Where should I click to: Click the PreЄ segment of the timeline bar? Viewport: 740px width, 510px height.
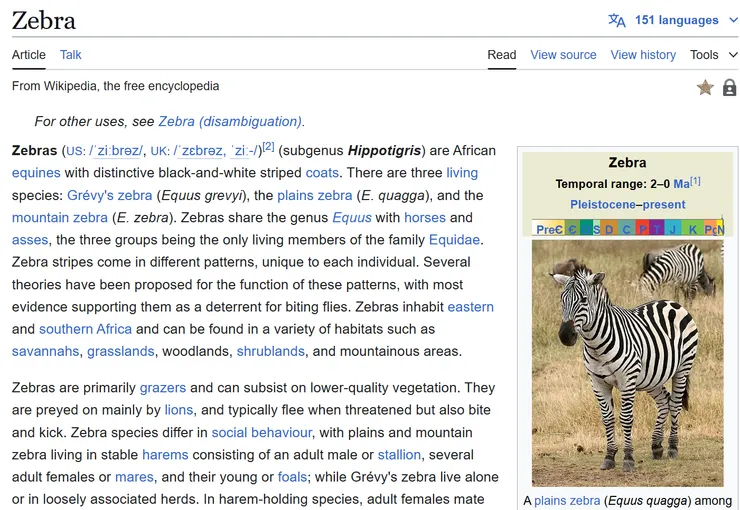click(548, 229)
